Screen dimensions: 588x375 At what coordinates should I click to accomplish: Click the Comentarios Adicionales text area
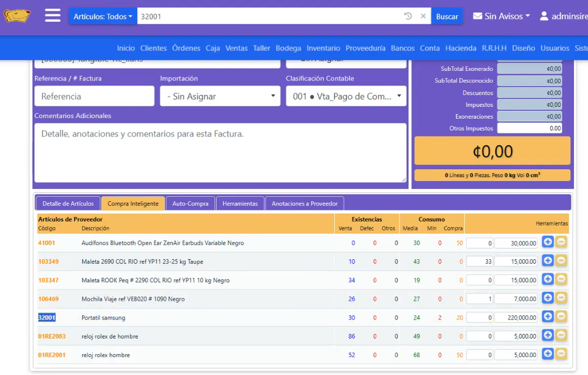220,153
